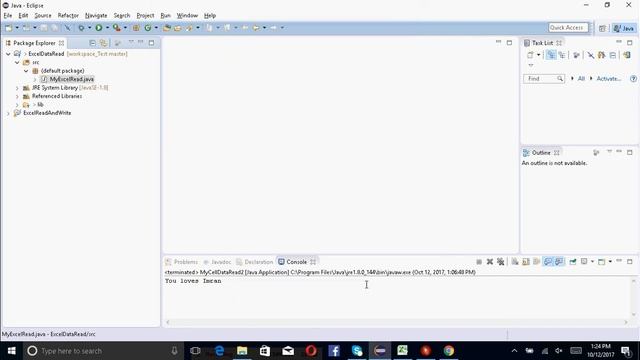640x360 pixels.
Task: Click the Console horizontal scrollbar
Action: [397, 322]
